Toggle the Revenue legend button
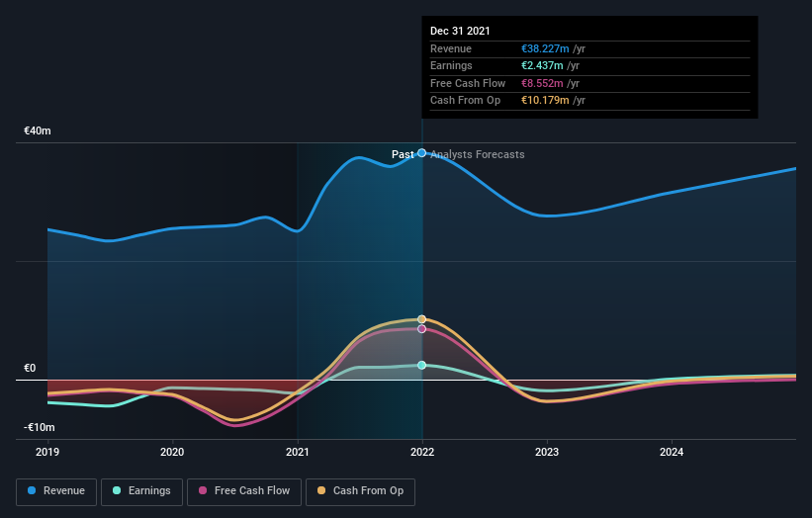Viewport: 812px width, 518px height. click(x=56, y=491)
